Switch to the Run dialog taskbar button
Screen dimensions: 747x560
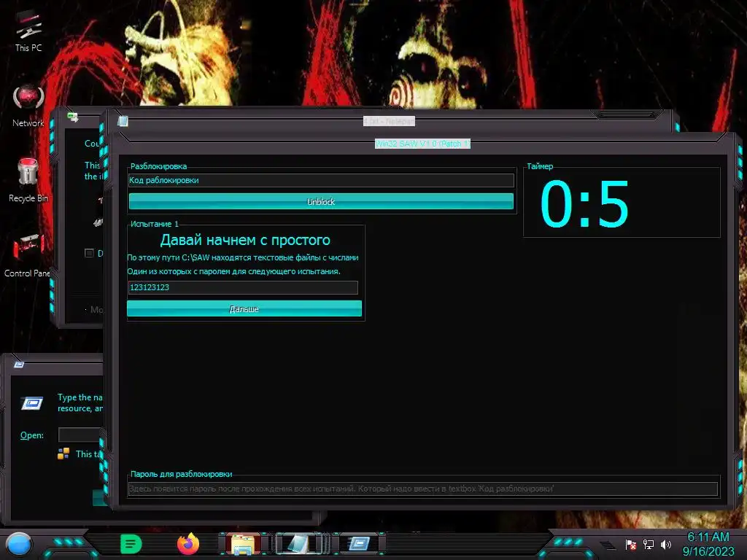359,544
